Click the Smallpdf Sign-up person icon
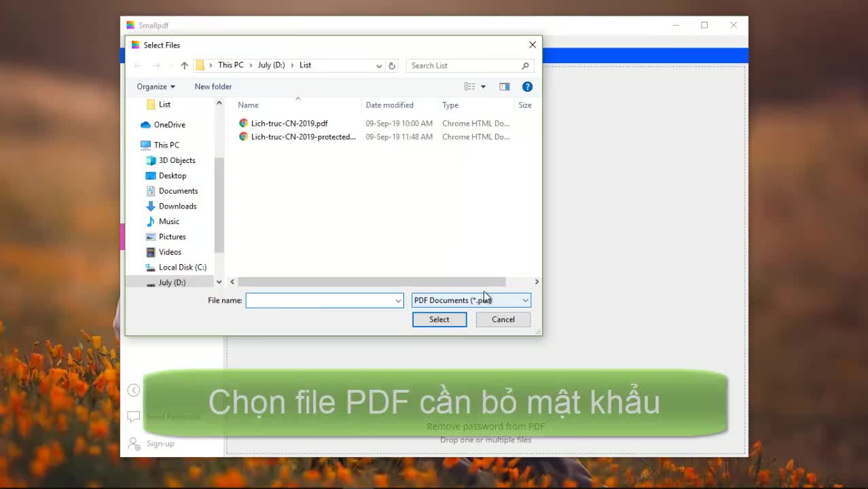868x489 pixels. point(134,443)
